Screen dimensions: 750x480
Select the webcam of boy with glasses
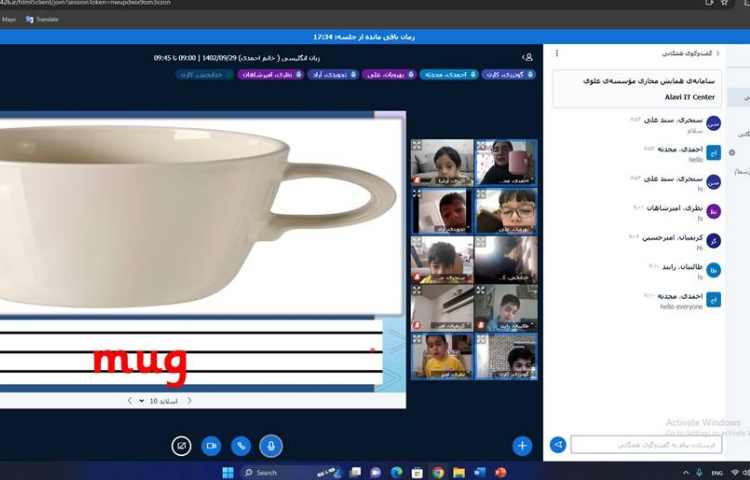coord(506,211)
